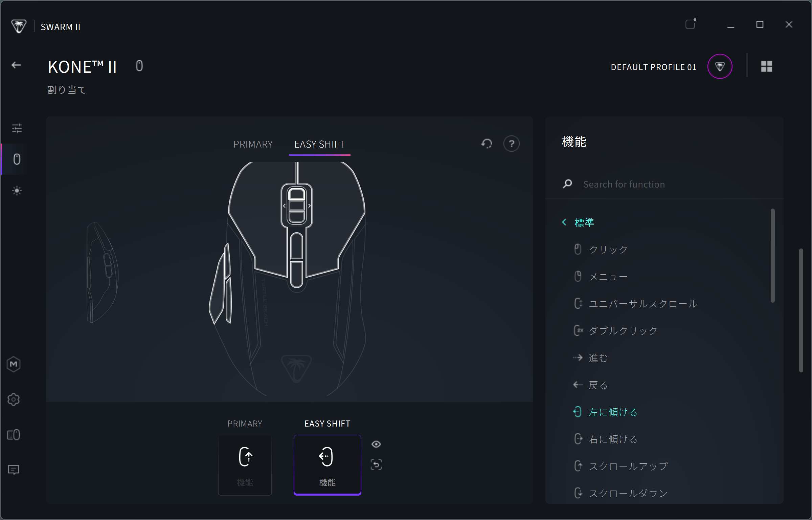Collapse the 標準 category chevron

coord(564,222)
